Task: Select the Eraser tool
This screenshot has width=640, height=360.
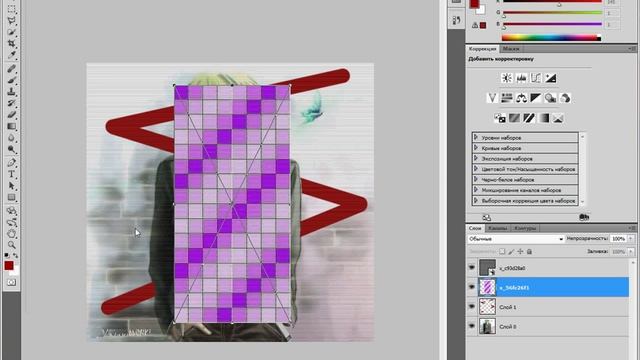Action: [11, 115]
